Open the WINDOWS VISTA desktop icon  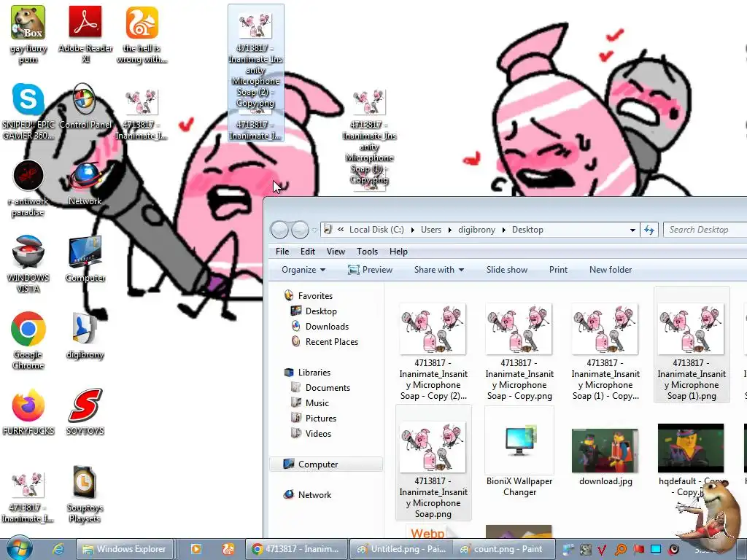[28, 263]
